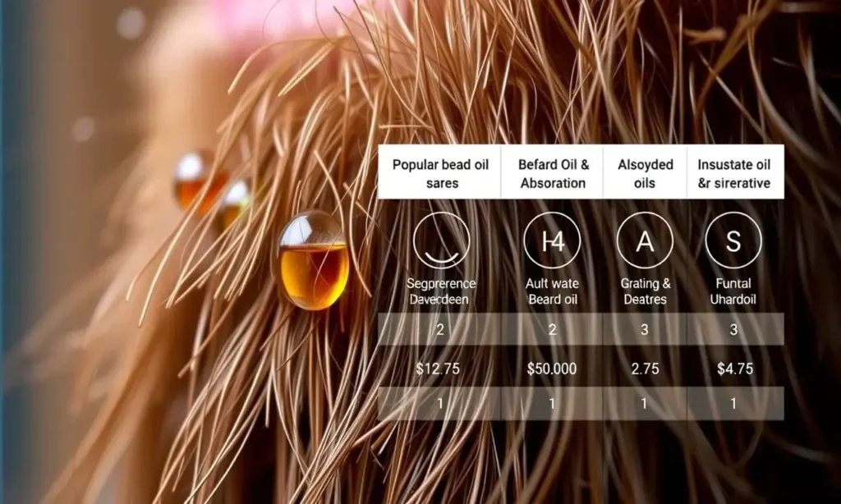Click the circled letter A icon
This screenshot has height=504, width=841.
click(645, 241)
